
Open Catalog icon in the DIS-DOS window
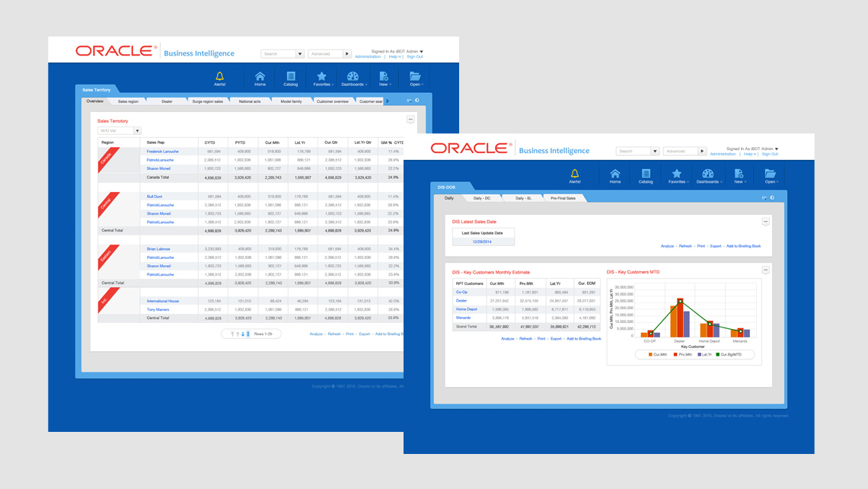coord(646,175)
